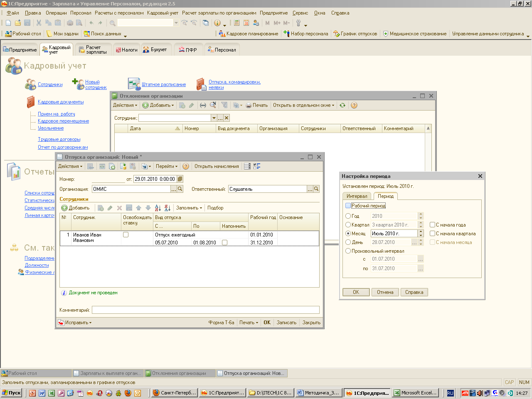
Task: Click the wrench settings icon in main toolbar
Action: (x=298, y=23)
